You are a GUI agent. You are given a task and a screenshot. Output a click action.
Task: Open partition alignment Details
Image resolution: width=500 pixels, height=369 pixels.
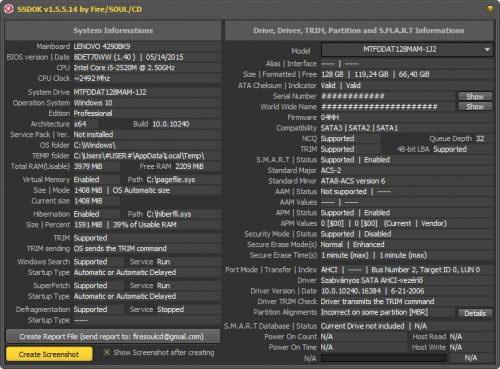475,313
